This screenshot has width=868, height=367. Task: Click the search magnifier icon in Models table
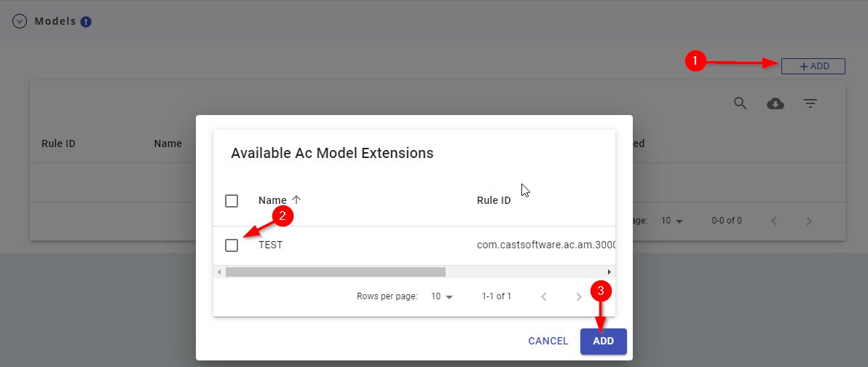(740, 103)
